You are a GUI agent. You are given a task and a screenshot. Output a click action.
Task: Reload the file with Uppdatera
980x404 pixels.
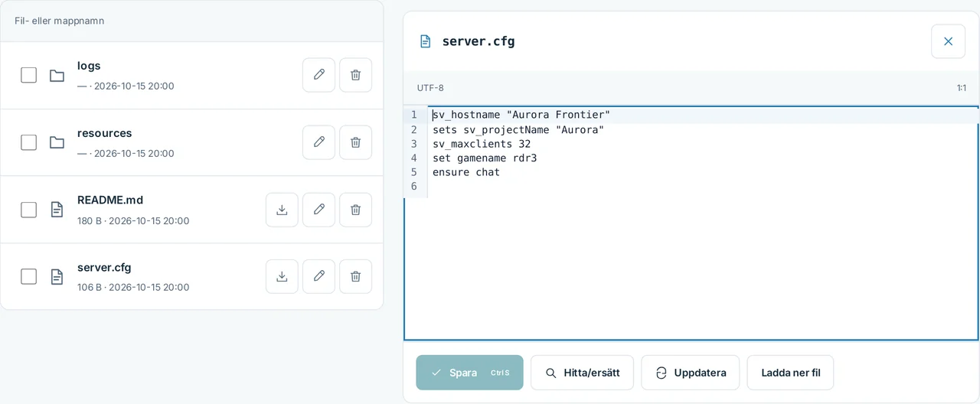pos(690,373)
